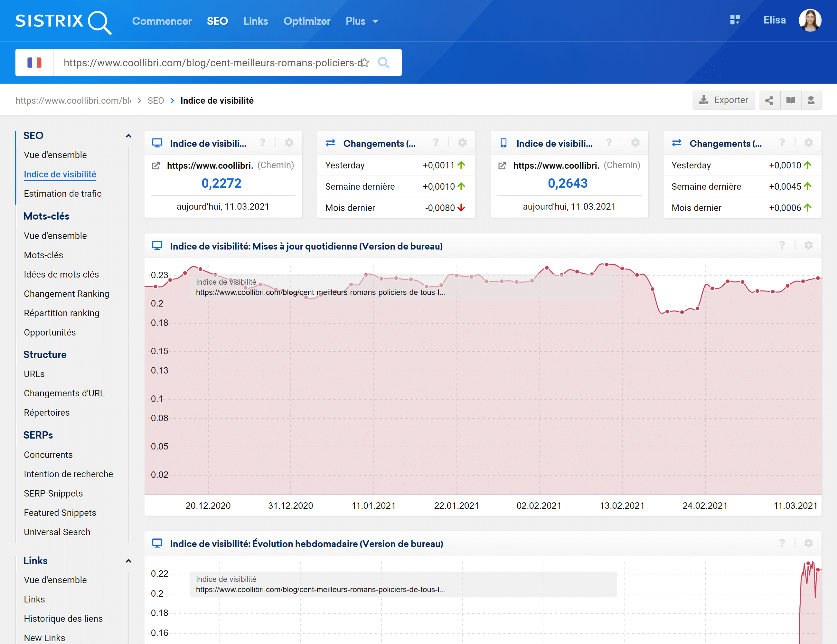Open help for second Changements card
The image size is (837, 644).
782,143
